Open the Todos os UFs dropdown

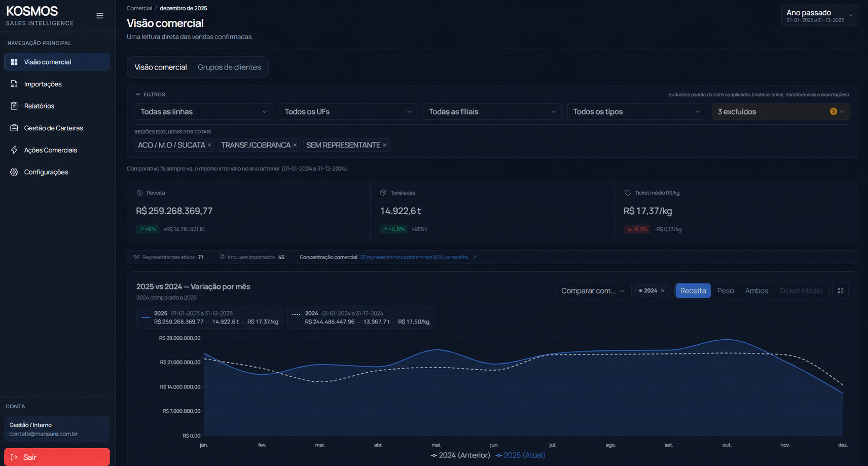pyautogui.click(x=348, y=112)
